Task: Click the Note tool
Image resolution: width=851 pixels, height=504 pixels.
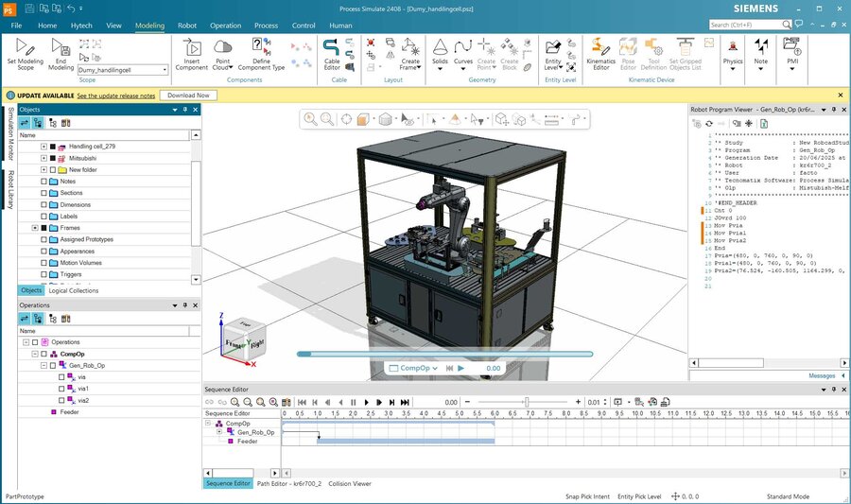Action: tap(761, 54)
